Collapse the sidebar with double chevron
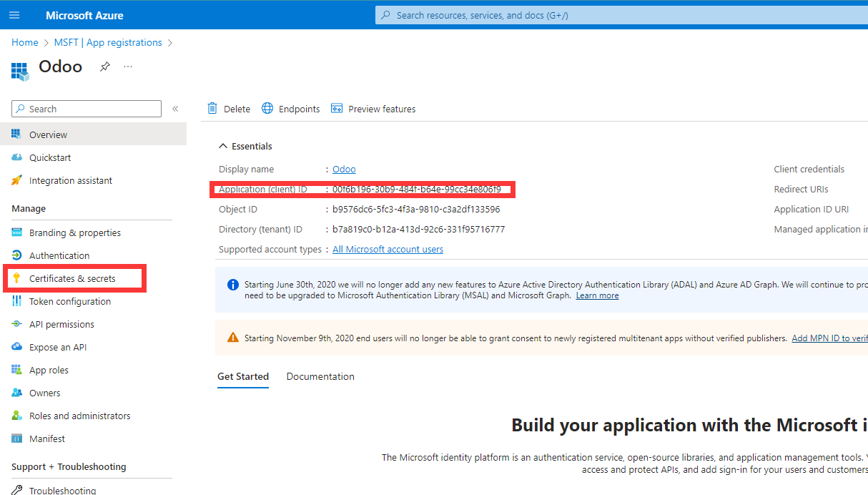The height and width of the screenshot is (495, 868). point(175,109)
